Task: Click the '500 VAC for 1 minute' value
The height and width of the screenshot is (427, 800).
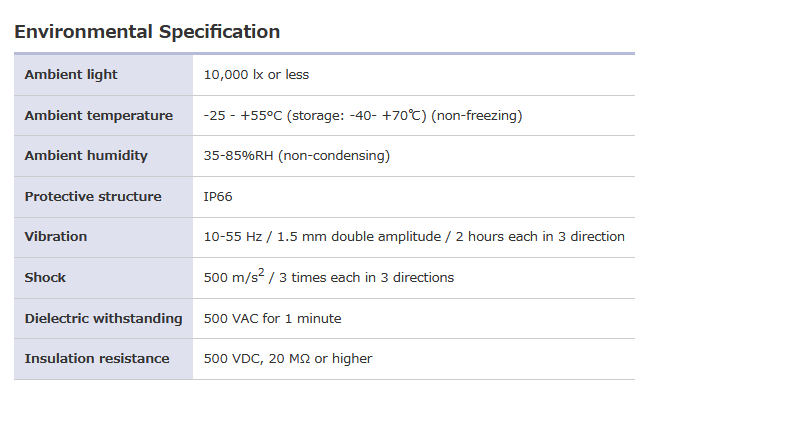Action: 272,319
